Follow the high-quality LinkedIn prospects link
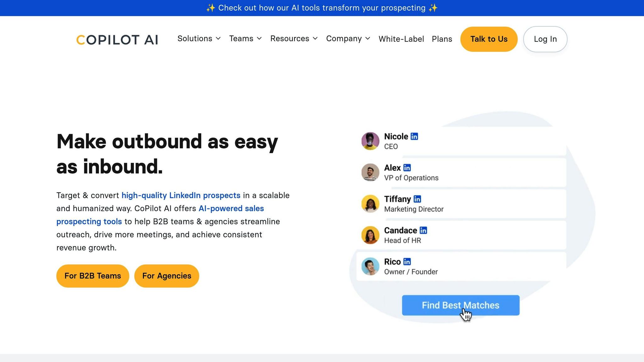Image resolution: width=644 pixels, height=362 pixels. [x=181, y=195]
